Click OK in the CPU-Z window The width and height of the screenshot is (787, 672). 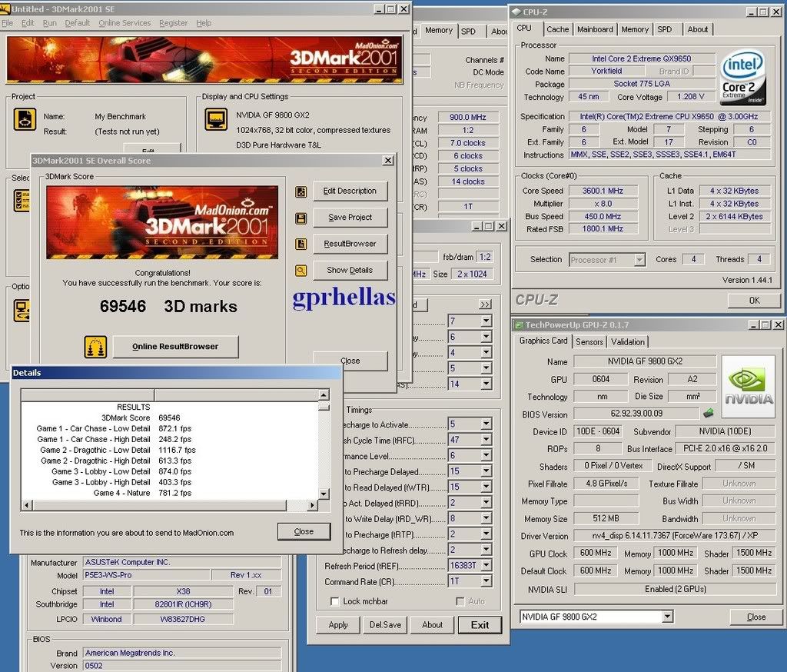(x=754, y=301)
